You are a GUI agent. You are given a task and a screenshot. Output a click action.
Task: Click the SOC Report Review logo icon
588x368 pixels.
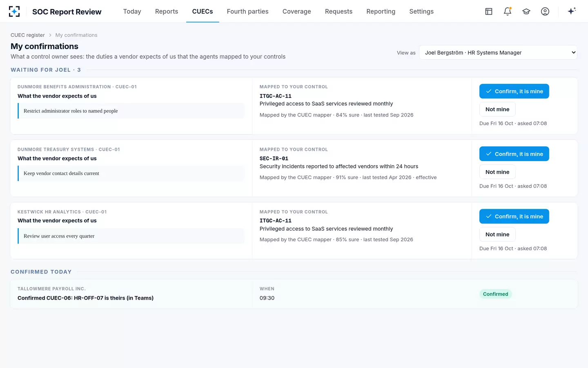coord(14,11)
